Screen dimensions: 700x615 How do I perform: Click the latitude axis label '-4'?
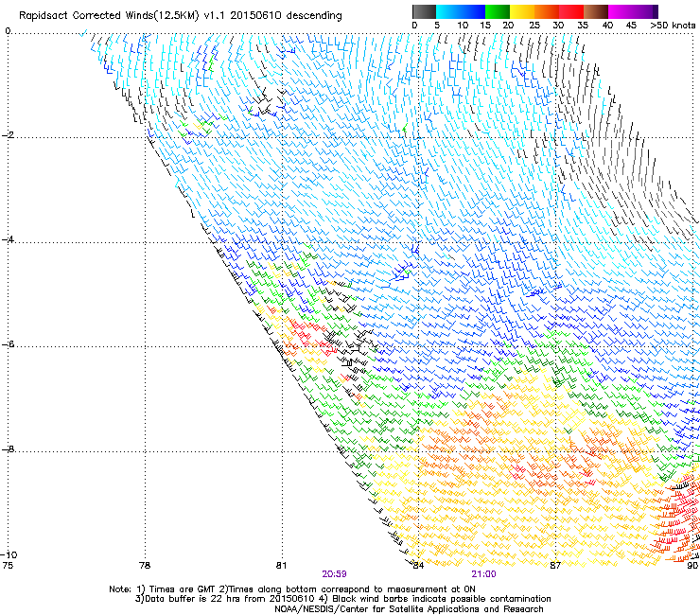(x=8, y=239)
